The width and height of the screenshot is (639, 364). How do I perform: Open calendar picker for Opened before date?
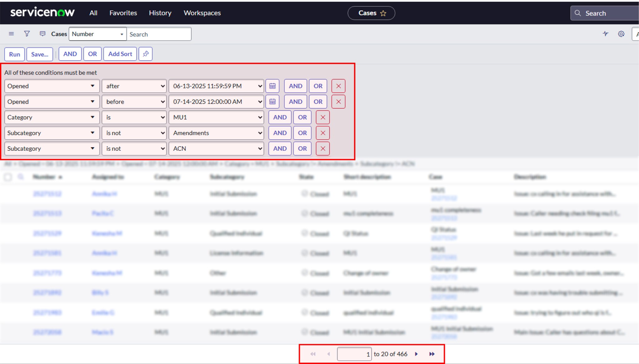pyautogui.click(x=272, y=102)
